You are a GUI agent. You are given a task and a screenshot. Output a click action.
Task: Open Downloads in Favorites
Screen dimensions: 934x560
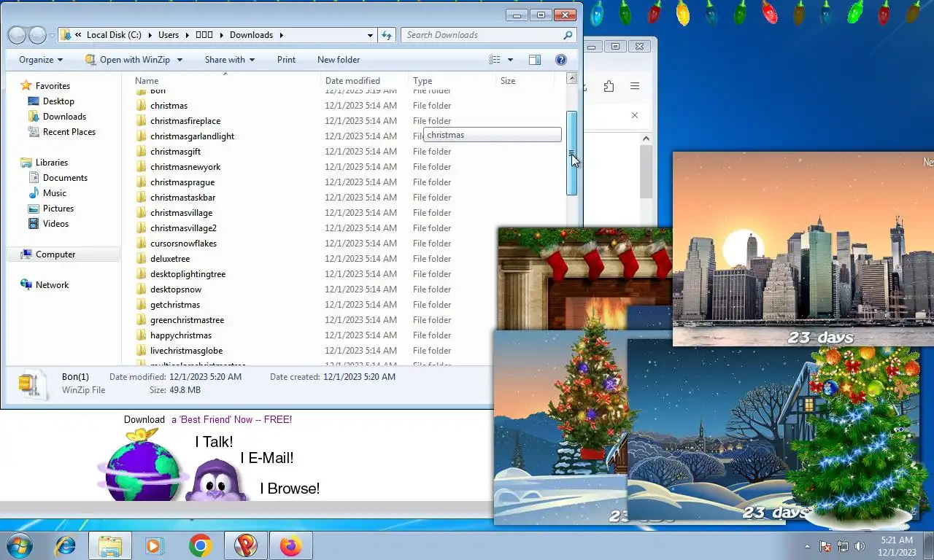tap(64, 117)
